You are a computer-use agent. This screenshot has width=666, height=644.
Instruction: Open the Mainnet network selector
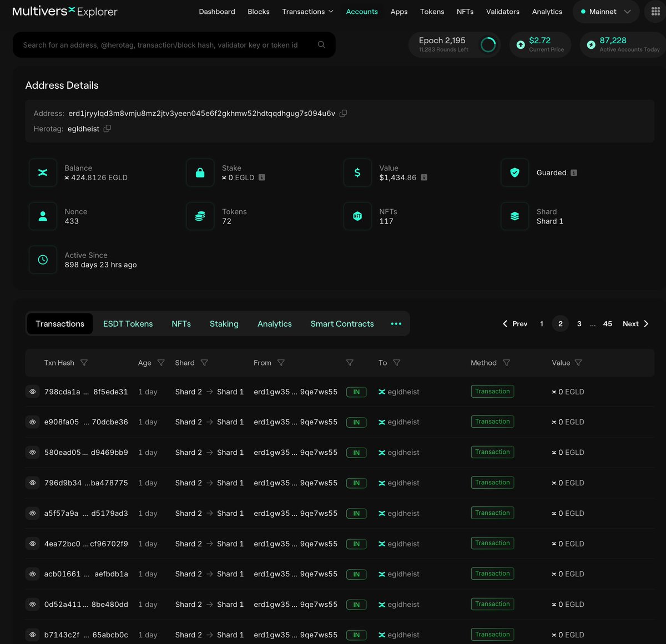coord(606,12)
